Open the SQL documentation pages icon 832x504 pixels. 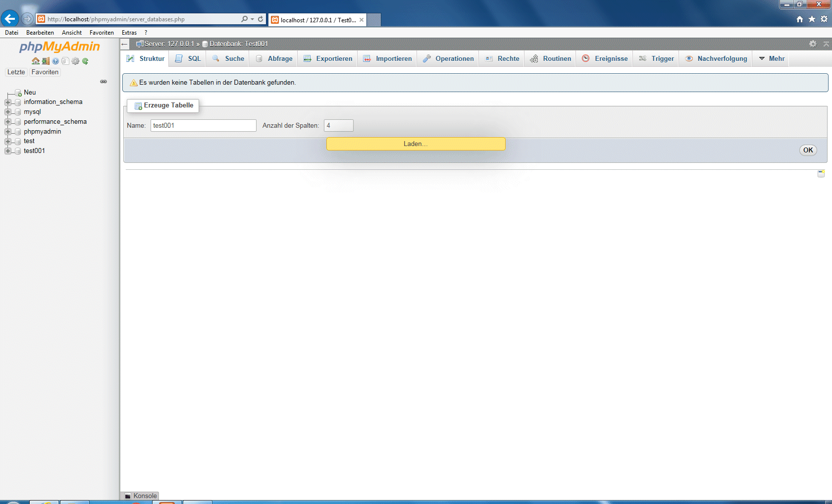click(x=65, y=61)
